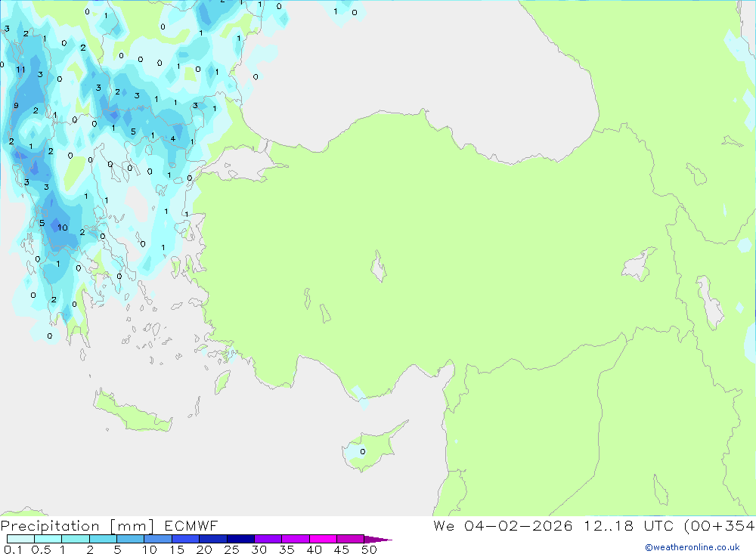The height and width of the screenshot is (554, 756).
Task: Open the weatheronline.co.uk link
Action: (692, 547)
